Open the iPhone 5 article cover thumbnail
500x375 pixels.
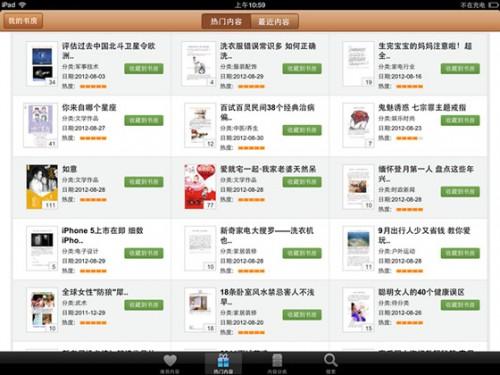coord(42,248)
